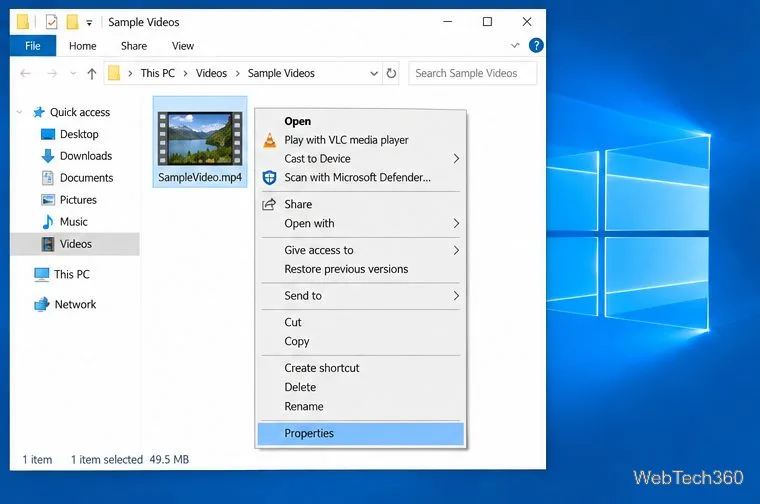Choose Copy from the context menu

coord(361,341)
